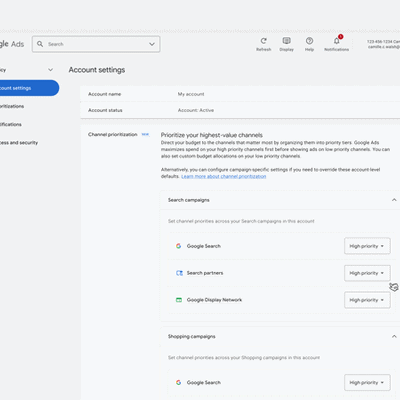Click the magnifier icon in the search box

click(x=40, y=44)
